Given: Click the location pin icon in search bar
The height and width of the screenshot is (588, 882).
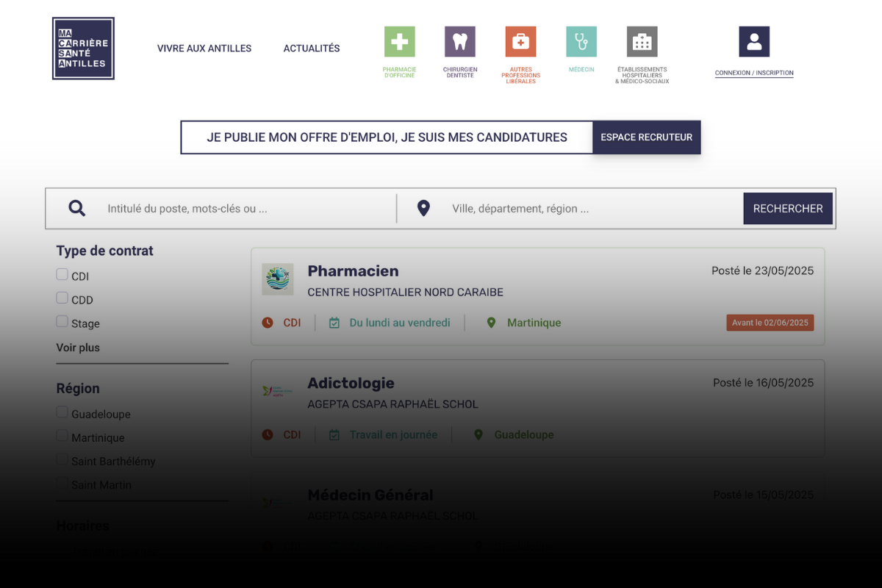Looking at the screenshot, I should (x=423, y=209).
